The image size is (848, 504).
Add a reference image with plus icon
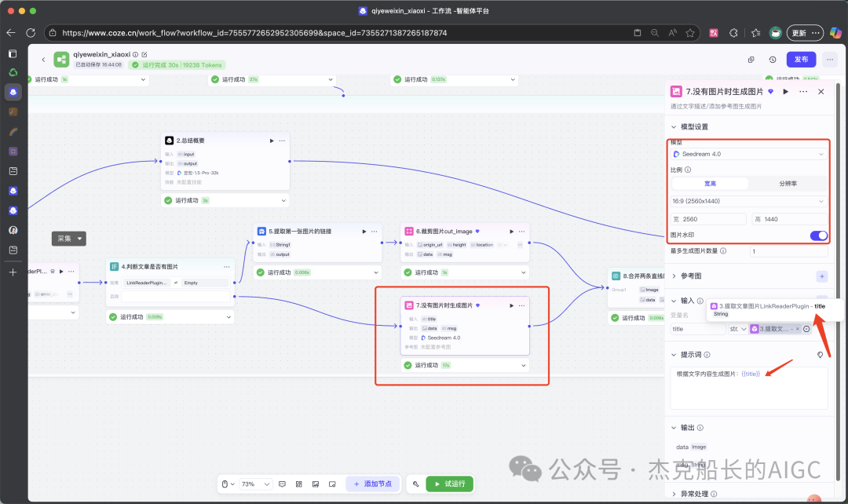point(822,276)
